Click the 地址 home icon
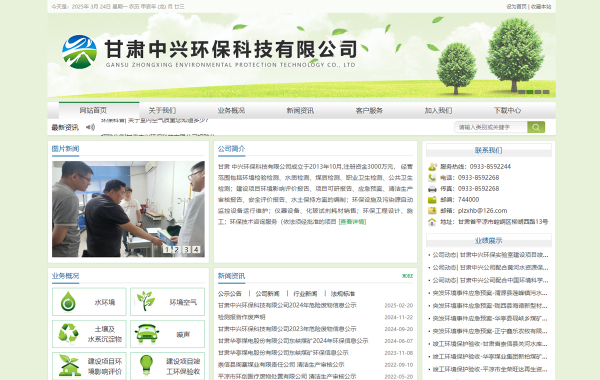600x380 pixels. point(432,222)
